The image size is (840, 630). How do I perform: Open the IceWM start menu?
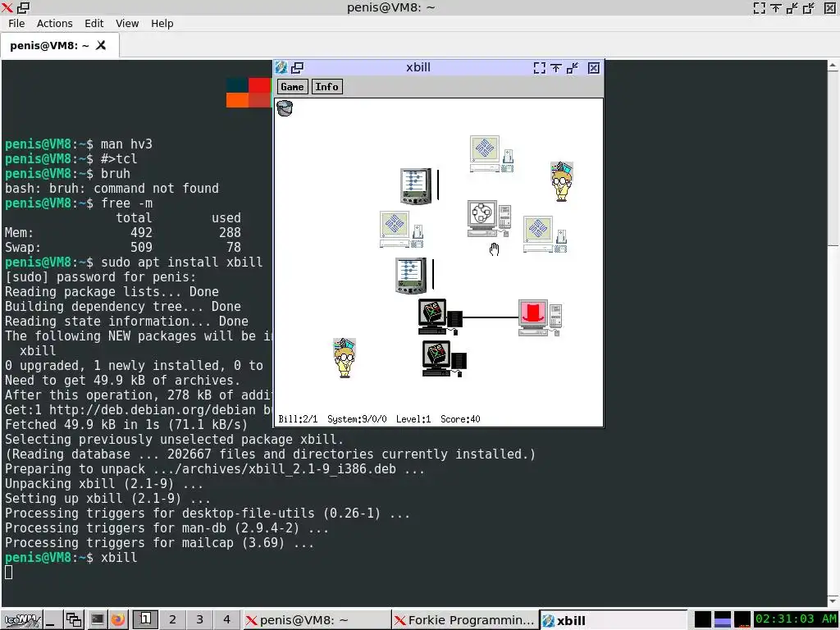coord(21,620)
